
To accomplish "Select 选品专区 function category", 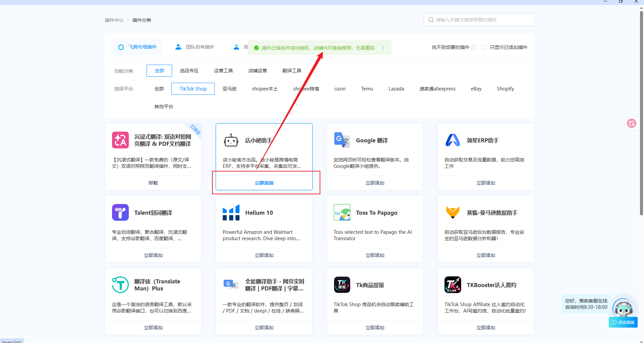I will point(189,71).
